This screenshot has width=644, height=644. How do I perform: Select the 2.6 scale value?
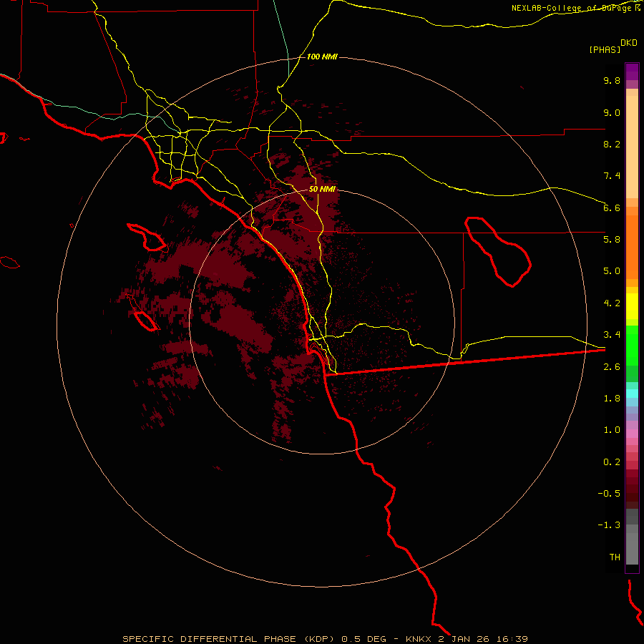pos(612,367)
